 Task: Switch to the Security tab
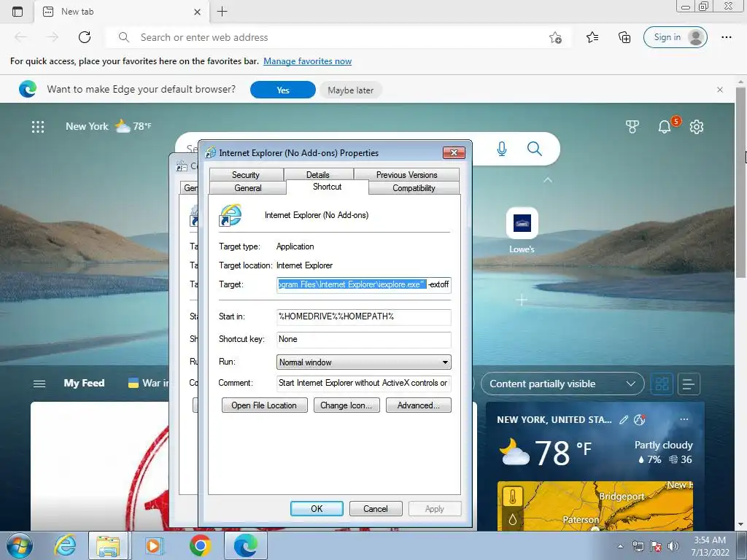pos(246,175)
